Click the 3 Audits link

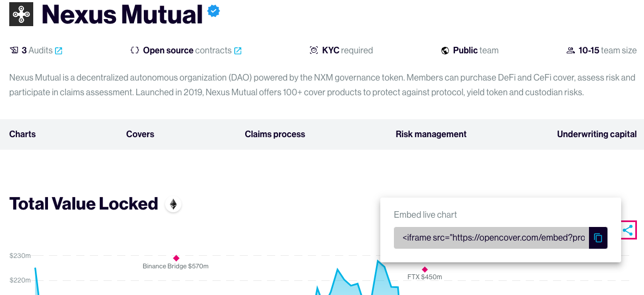[37, 51]
